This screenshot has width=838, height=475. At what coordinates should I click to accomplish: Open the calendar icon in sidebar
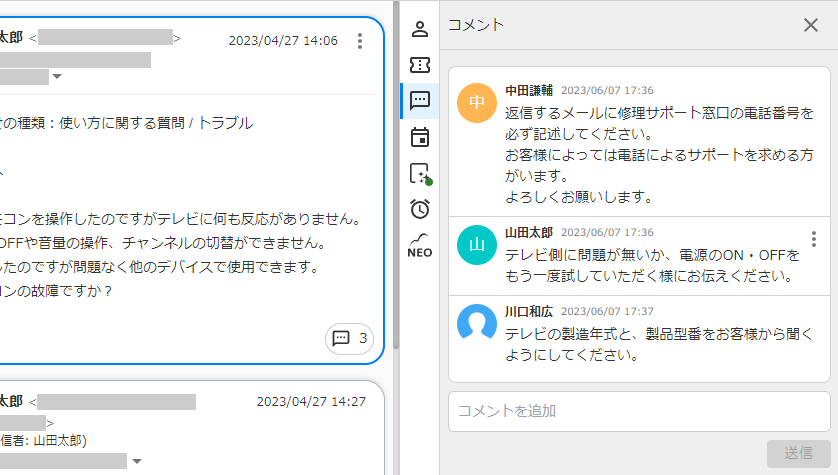click(x=420, y=137)
